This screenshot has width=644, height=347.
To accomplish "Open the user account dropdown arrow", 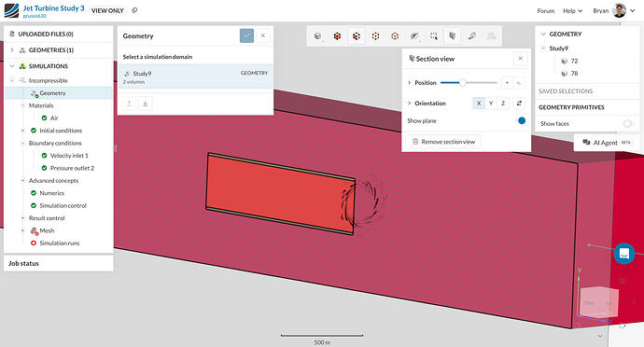I will point(633,11).
